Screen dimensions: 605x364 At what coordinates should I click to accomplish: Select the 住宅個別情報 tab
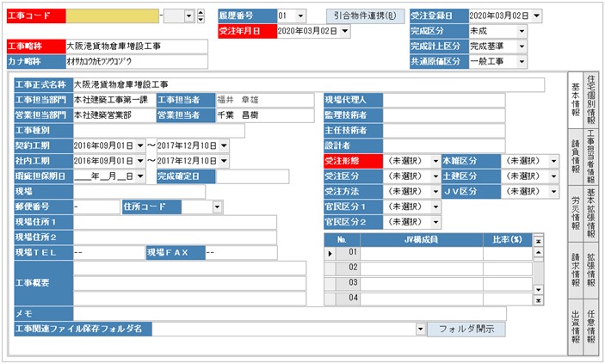591,97
